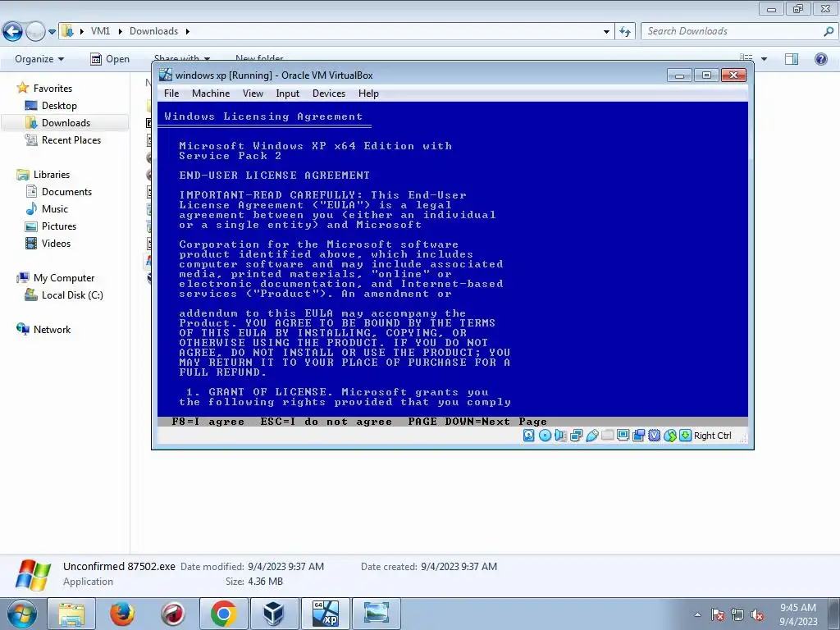Viewport: 840px width, 630px height.
Task: Show hidden icons in the system tray
Action: [697, 614]
